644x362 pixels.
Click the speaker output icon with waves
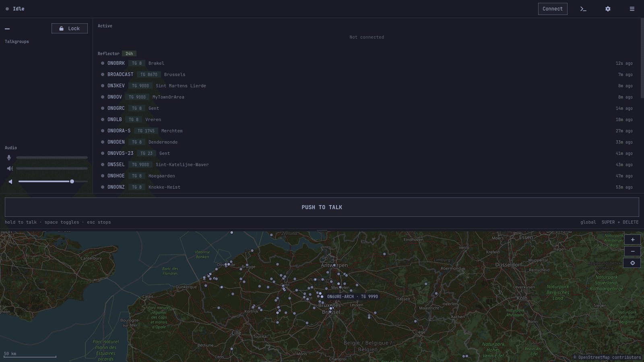[10, 169]
